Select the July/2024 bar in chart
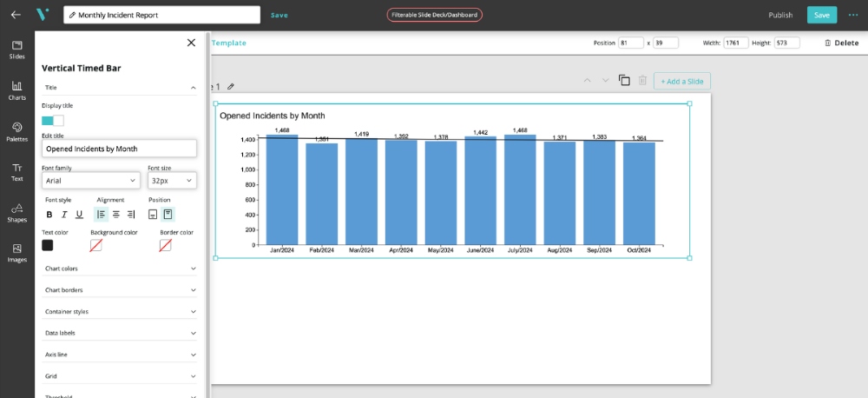 [x=520, y=189]
